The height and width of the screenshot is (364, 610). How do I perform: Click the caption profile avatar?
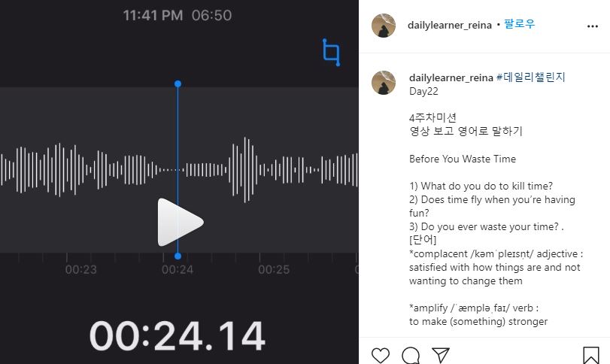384,83
